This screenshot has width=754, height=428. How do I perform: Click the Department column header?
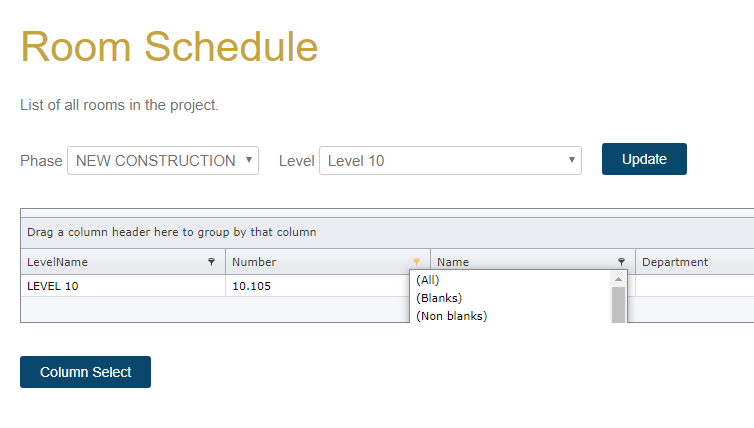690,262
